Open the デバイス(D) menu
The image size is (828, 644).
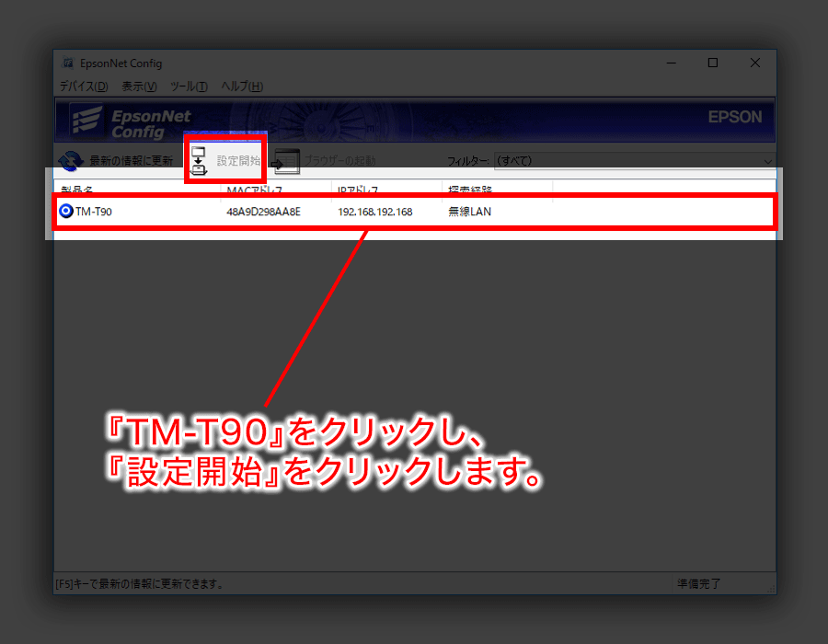[x=84, y=86]
